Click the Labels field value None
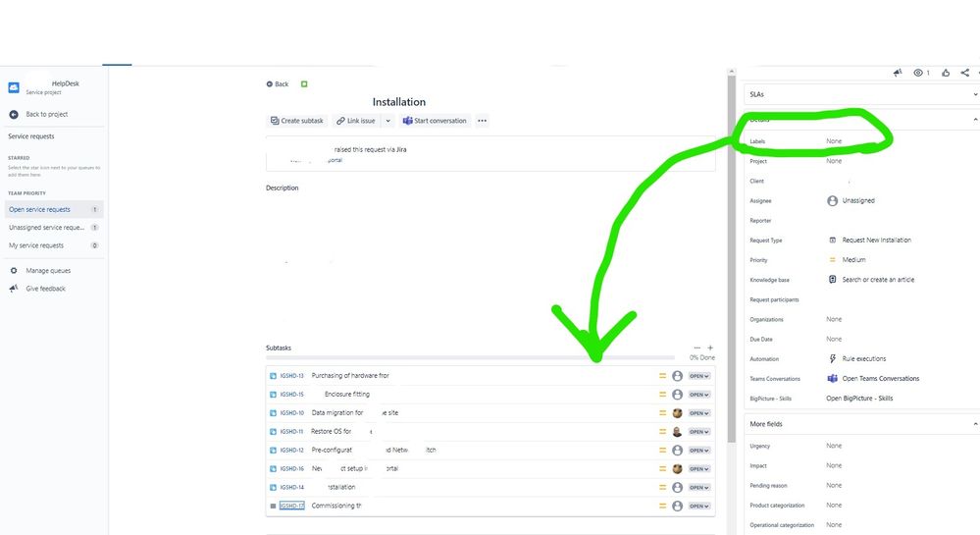This screenshot has height=535, width=980. pos(834,141)
